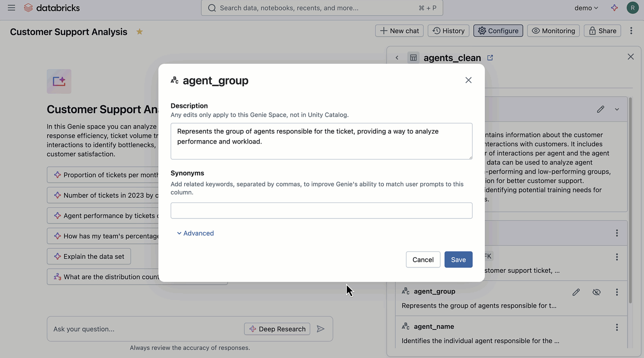
Task: Click the table icon beside agents_clean
Action: pyautogui.click(x=413, y=58)
